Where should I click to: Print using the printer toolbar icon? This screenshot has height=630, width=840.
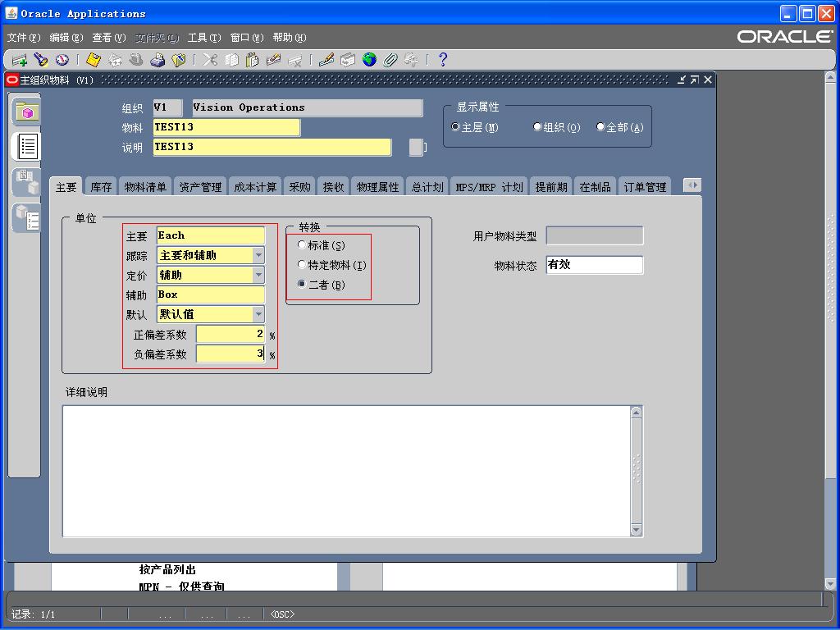(157, 60)
